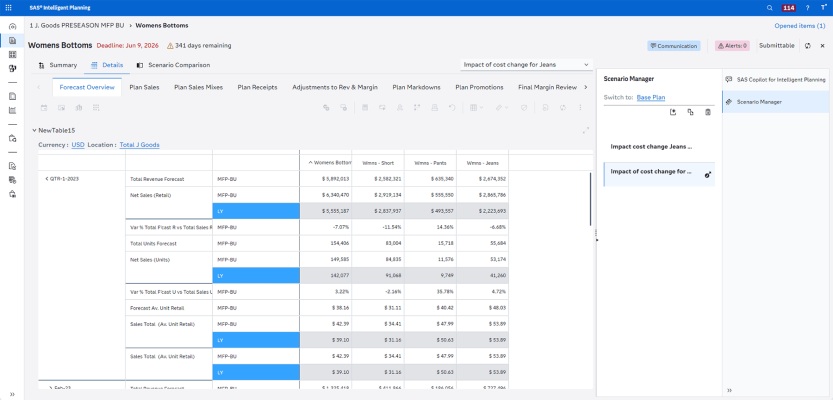Select the highlighted LY row for Net Sales (Retail)
This screenshot has height=400, width=833.
(255, 211)
